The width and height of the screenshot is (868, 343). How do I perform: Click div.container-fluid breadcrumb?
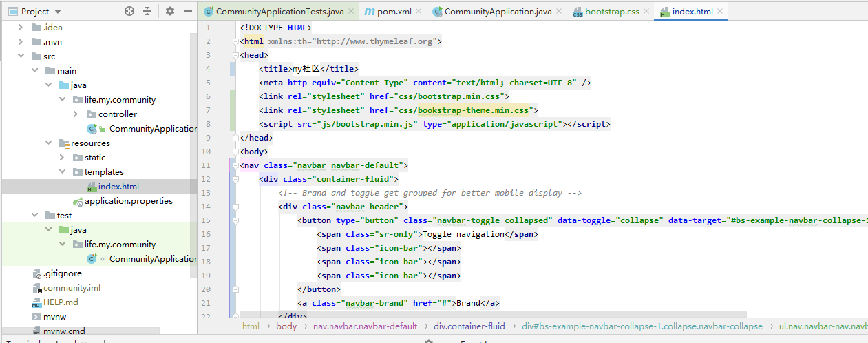coord(469,326)
